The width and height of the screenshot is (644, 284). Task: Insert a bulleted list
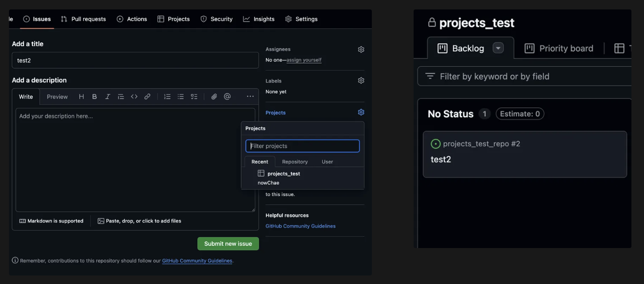pos(181,97)
